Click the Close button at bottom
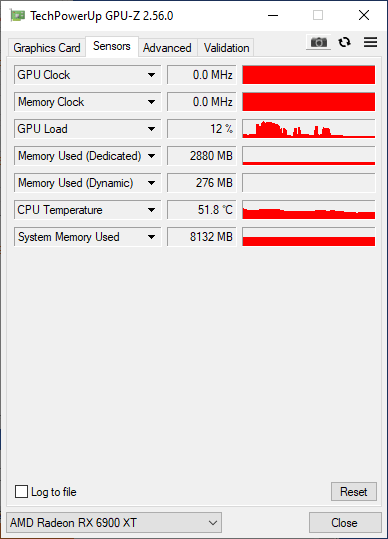This screenshot has height=539, width=388. coord(345,523)
